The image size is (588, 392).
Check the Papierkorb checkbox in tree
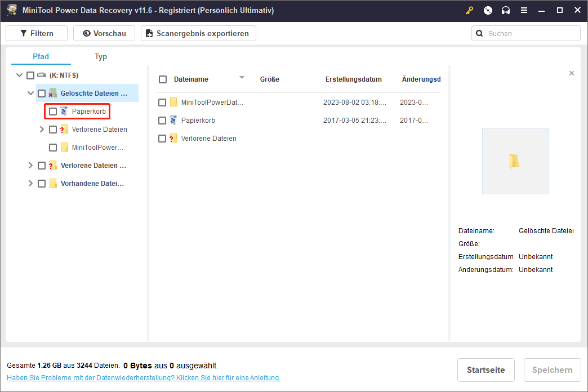53,112
